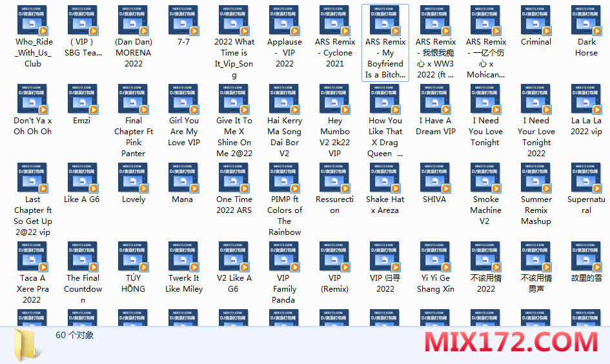
Task: Select the TÚY HỒNG file icon
Action: pyautogui.click(x=133, y=257)
